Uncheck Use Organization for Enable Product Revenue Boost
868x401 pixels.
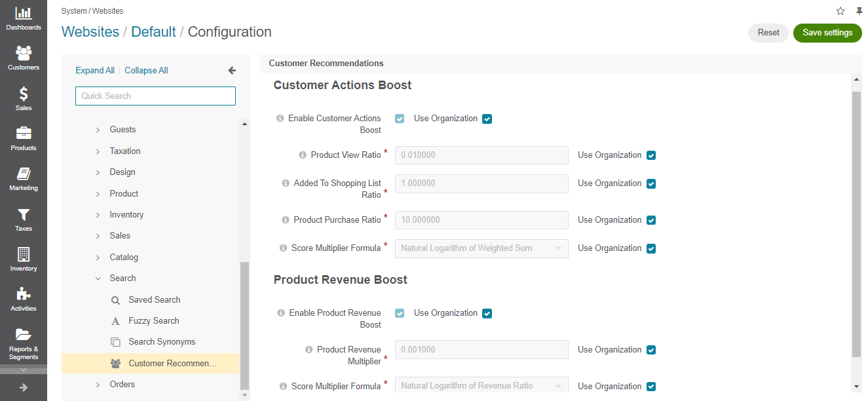click(x=487, y=313)
